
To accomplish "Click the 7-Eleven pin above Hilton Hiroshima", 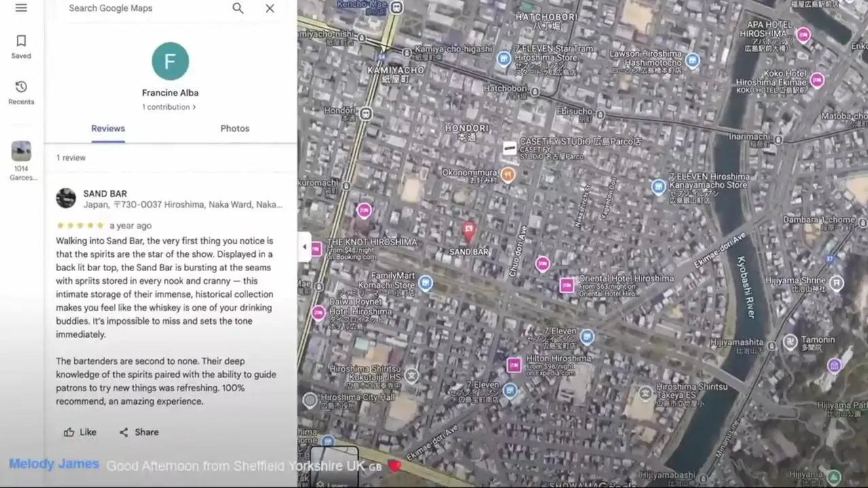I will (x=587, y=337).
